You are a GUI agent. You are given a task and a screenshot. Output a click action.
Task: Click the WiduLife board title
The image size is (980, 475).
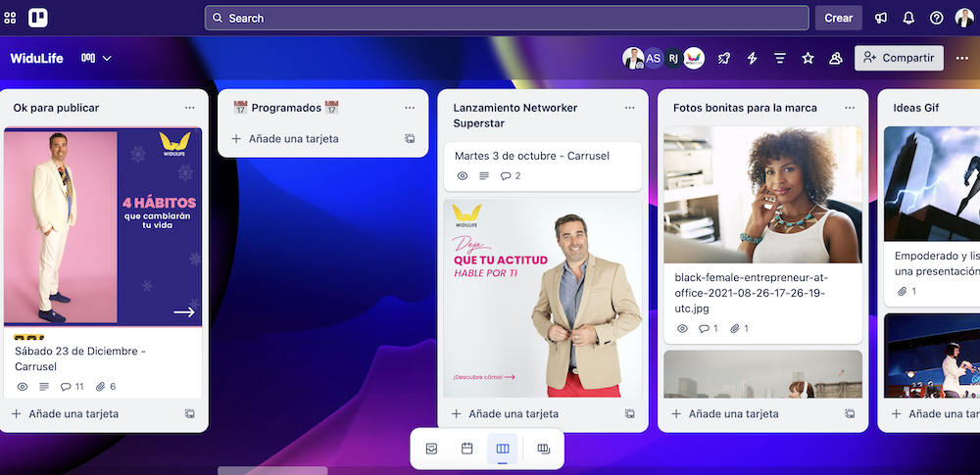(x=37, y=58)
